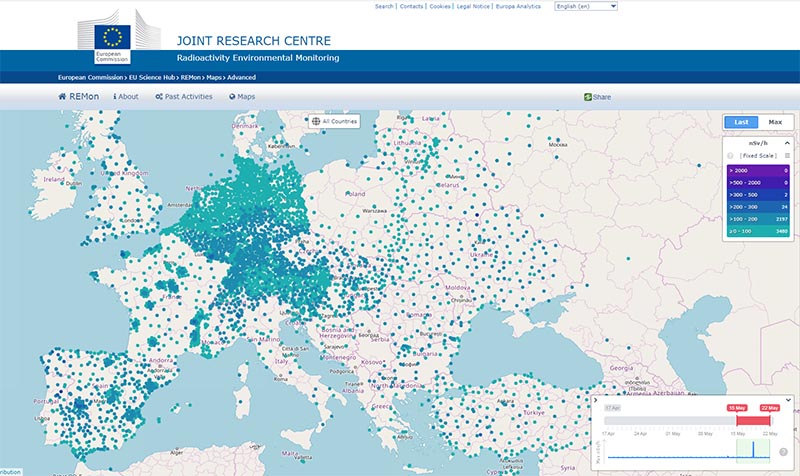The width and height of the screenshot is (800, 476).
Task: Click the Share button
Action: click(x=597, y=97)
